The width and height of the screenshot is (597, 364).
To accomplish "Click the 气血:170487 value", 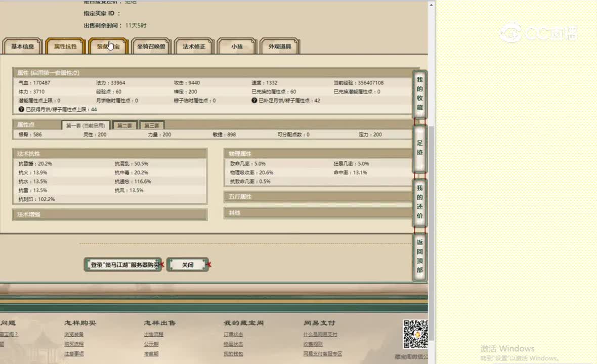I will (x=34, y=82).
